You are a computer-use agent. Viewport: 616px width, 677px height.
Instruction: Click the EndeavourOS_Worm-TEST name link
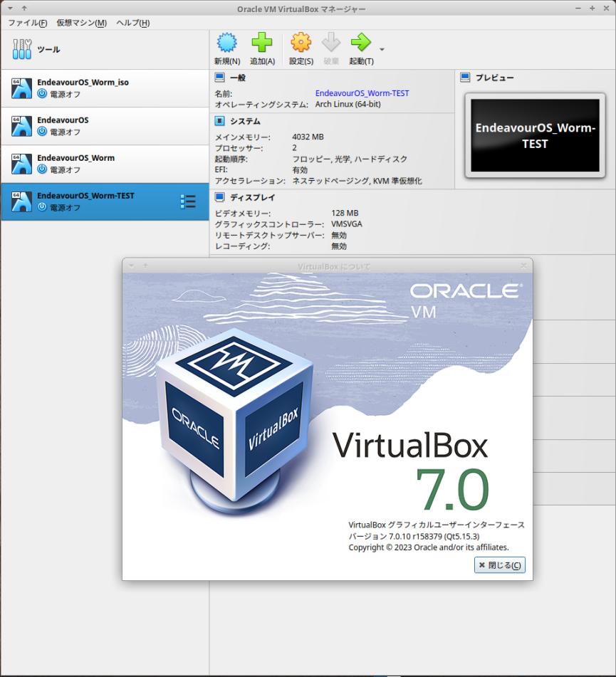362,93
